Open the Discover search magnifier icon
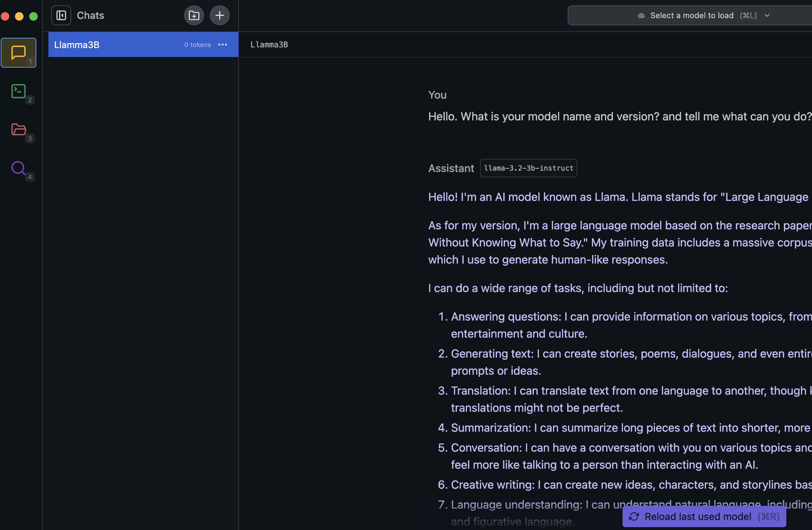Image resolution: width=812 pixels, height=530 pixels. click(x=19, y=168)
